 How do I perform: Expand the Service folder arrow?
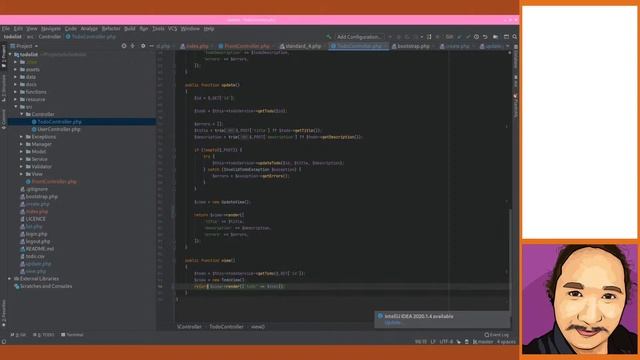tap(22, 159)
